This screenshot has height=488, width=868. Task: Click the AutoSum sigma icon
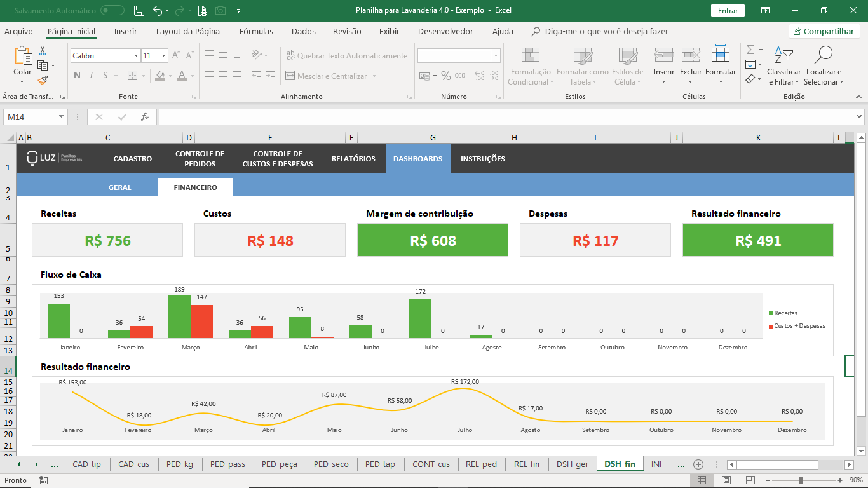(750, 50)
